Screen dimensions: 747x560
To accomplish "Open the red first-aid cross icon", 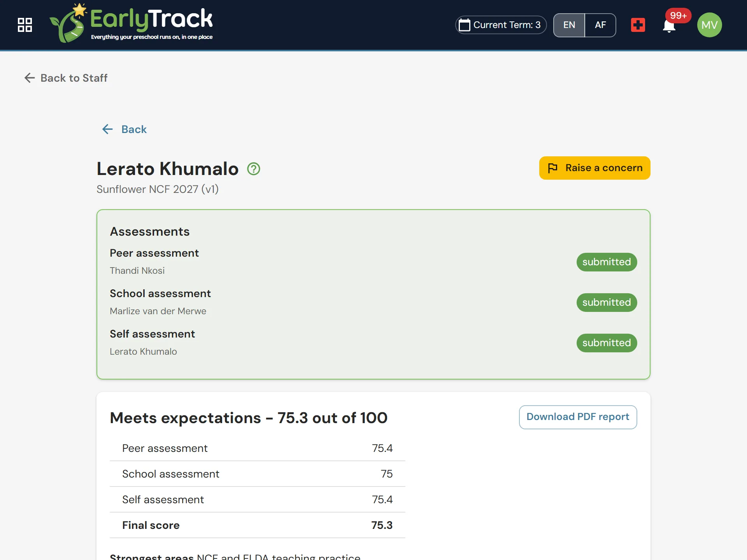I will click(638, 25).
